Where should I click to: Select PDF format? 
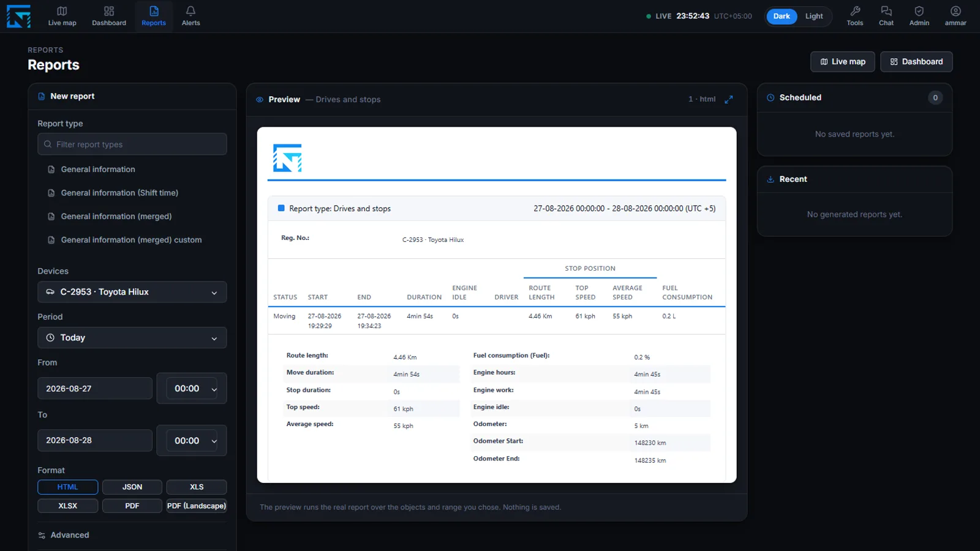click(132, 506)
